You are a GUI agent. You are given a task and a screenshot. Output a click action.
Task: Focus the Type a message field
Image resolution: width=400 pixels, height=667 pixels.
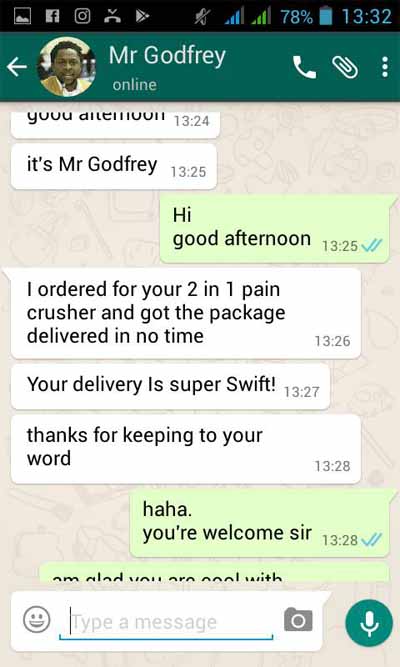[x=166, y=623]
